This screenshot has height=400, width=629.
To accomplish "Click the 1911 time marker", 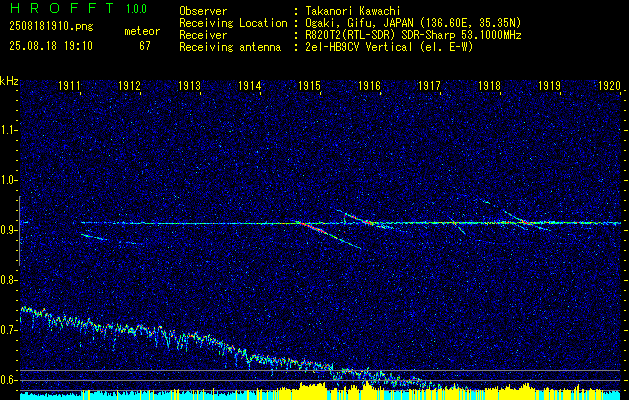I will [x=69, y=86].
